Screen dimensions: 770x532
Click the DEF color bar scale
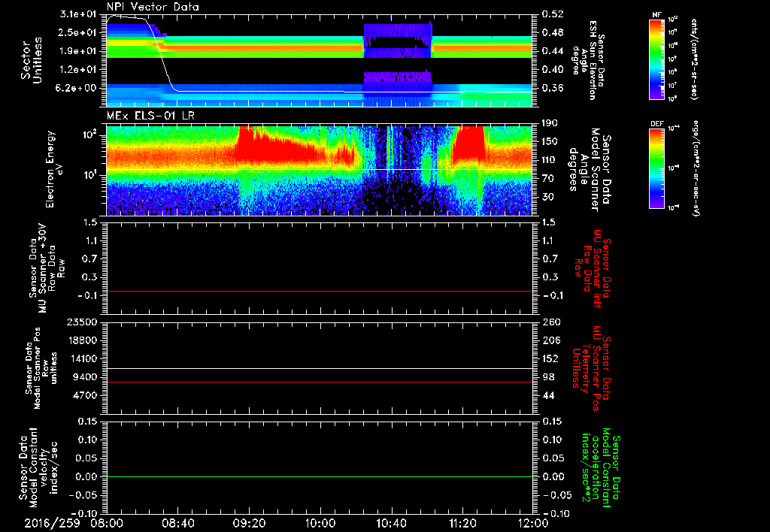(656, 168)
